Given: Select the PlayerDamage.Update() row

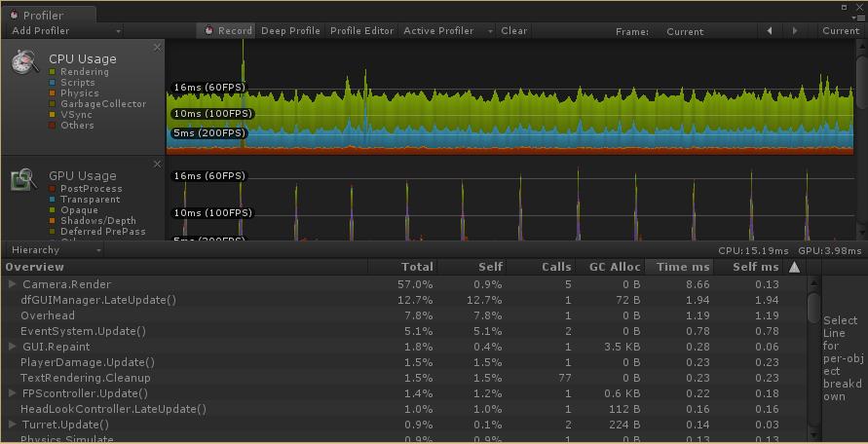Looking at the screenshot, I should pos(404,362).
